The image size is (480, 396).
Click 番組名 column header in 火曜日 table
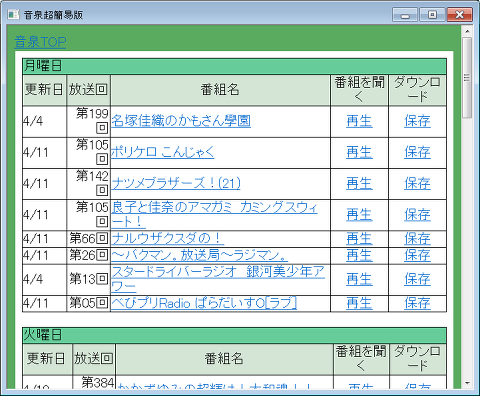pos(224,359)
